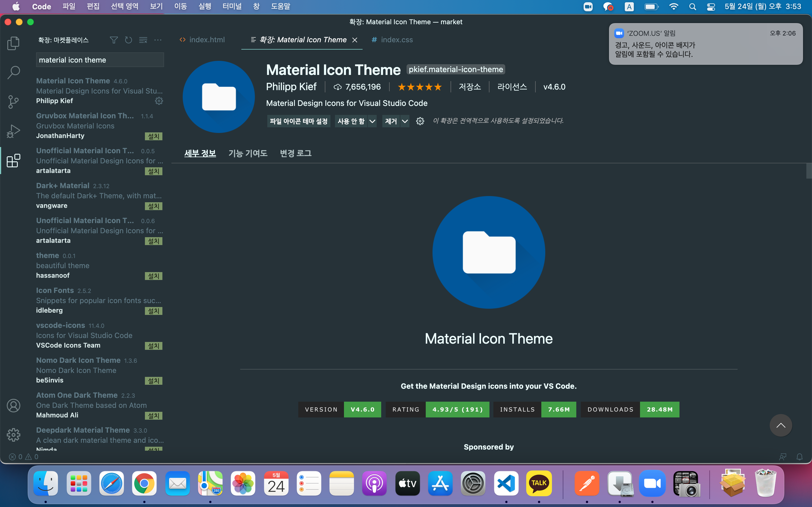Viewport: 812px width, 507px height.
Task: Click the 파일 아이콘 테마 설정 button
Action: 299,121
